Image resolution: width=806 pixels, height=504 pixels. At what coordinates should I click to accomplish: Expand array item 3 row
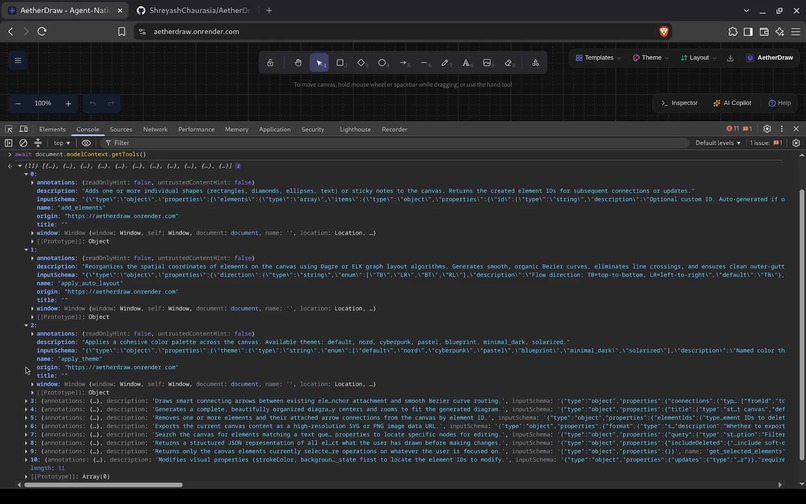[27, 401]
